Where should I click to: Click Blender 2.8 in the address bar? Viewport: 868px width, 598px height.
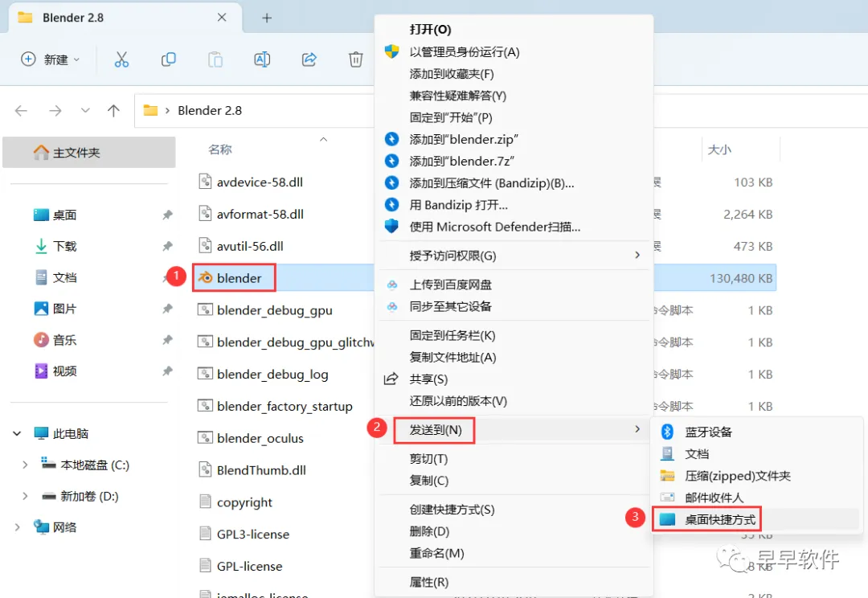210,111
